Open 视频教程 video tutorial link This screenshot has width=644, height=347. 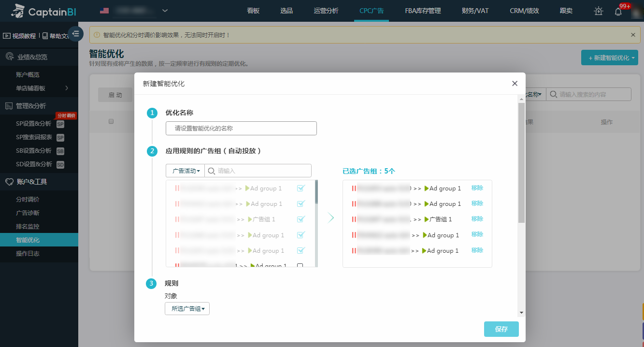(x=20, y=36)
